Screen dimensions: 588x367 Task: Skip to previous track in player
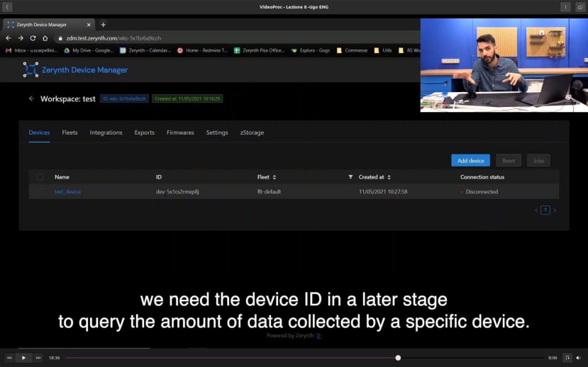9,358
